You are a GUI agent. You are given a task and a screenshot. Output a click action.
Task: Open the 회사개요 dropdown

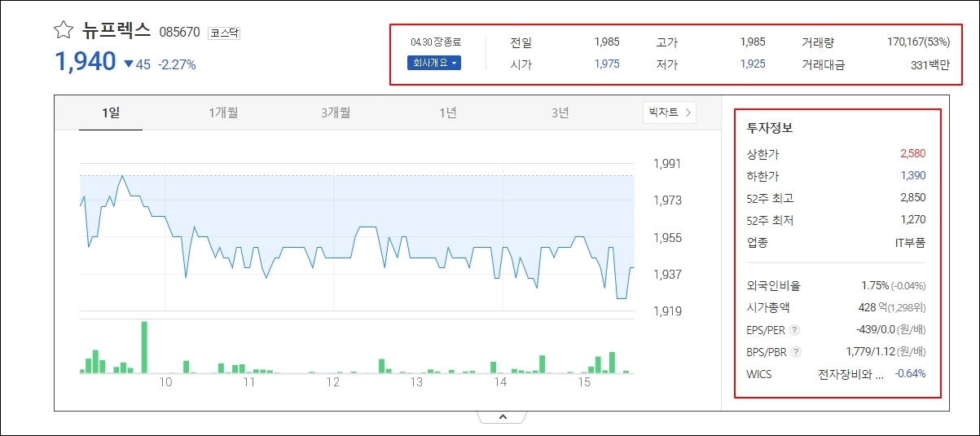[434, 63]
